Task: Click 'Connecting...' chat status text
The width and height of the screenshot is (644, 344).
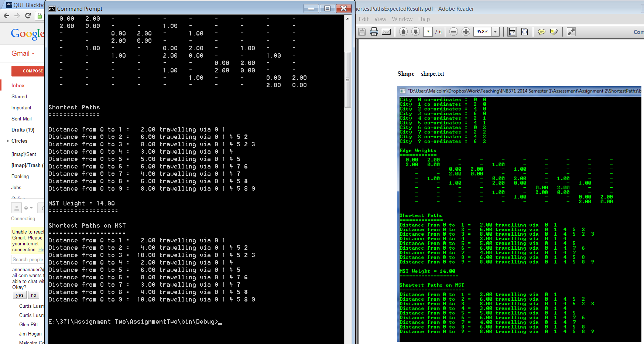Action: [25, 218]
